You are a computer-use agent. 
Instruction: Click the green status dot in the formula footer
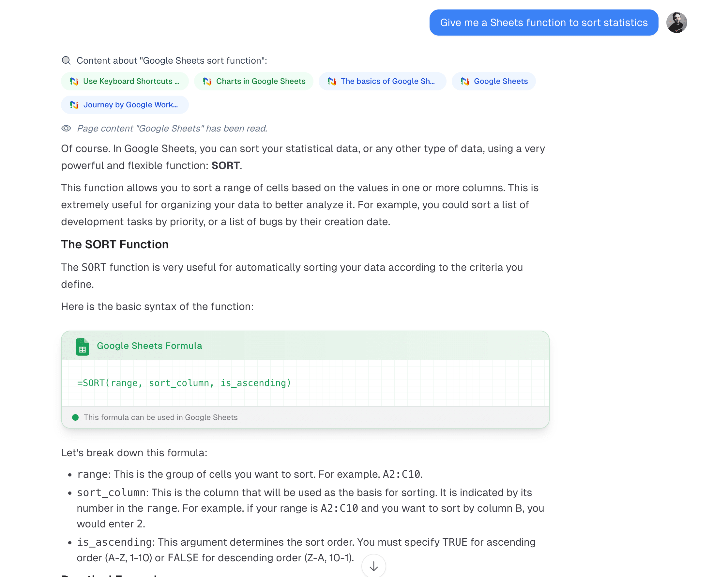(x=76, y=417)
